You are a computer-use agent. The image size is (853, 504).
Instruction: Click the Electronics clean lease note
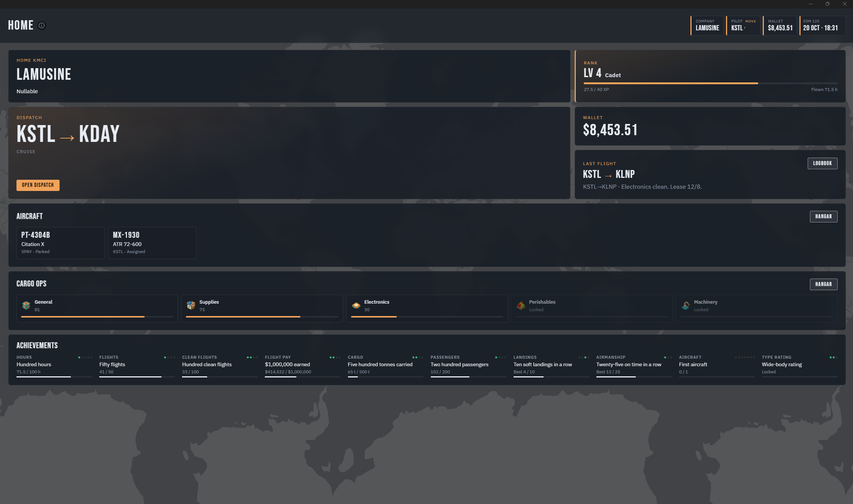[642, 186]
